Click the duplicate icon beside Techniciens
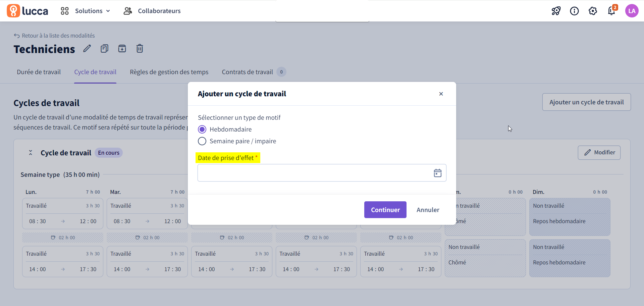Image resolution: width=644 pixels, height=306 pixels. coord(105,49)
